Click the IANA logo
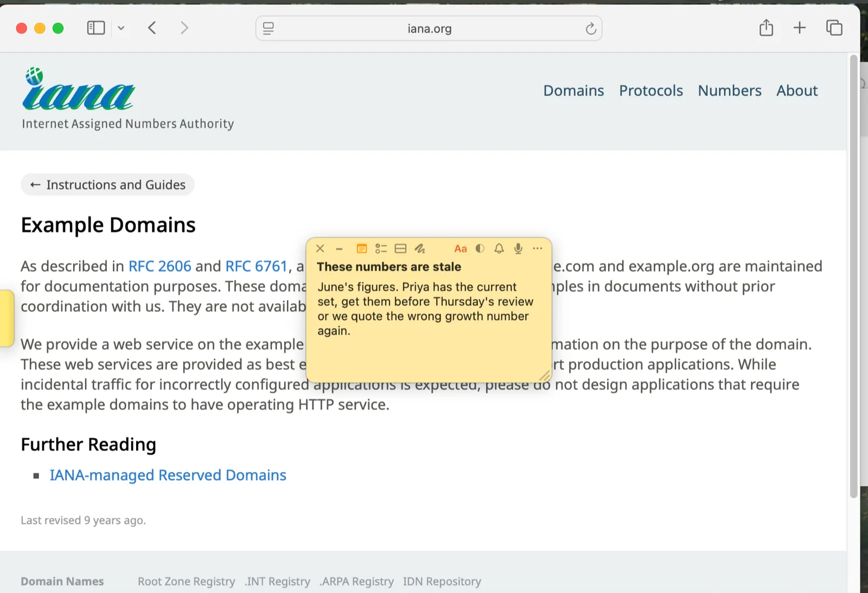 (79, 88)
